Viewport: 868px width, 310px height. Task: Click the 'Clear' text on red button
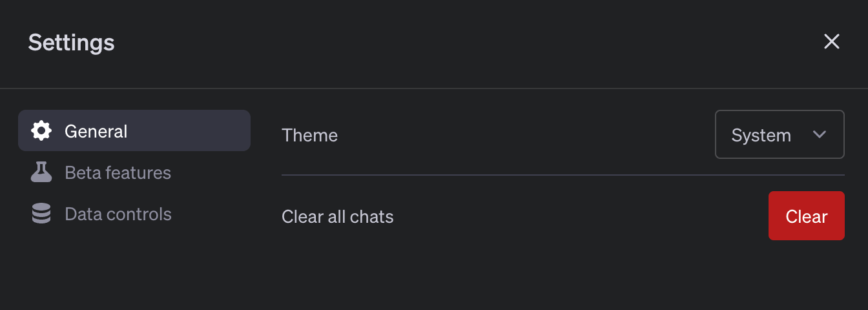tap(806, 216)
